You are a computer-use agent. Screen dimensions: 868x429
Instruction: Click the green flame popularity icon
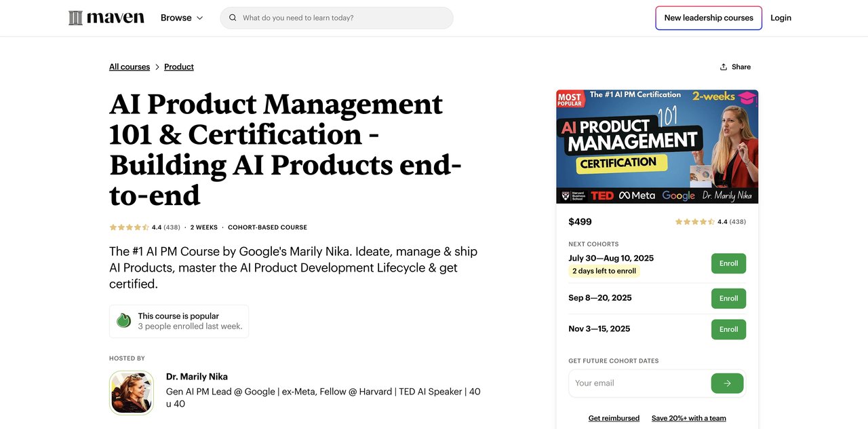tap(123, 320)
